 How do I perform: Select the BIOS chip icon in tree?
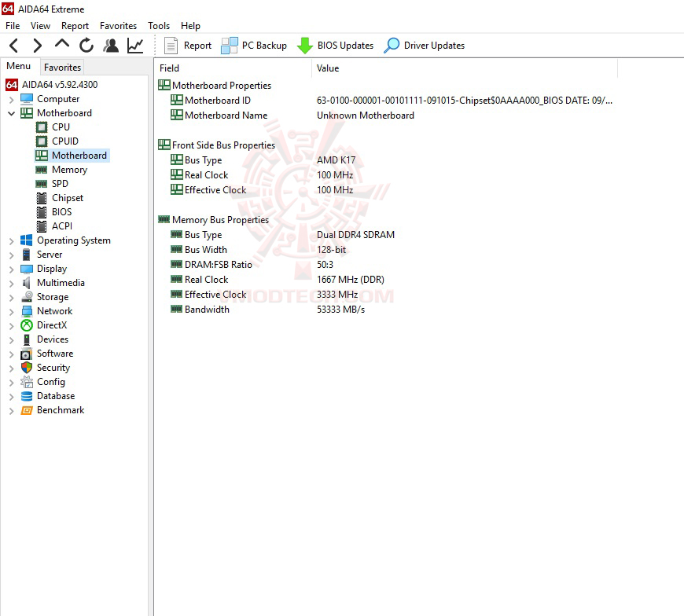[x=42, y=212]
